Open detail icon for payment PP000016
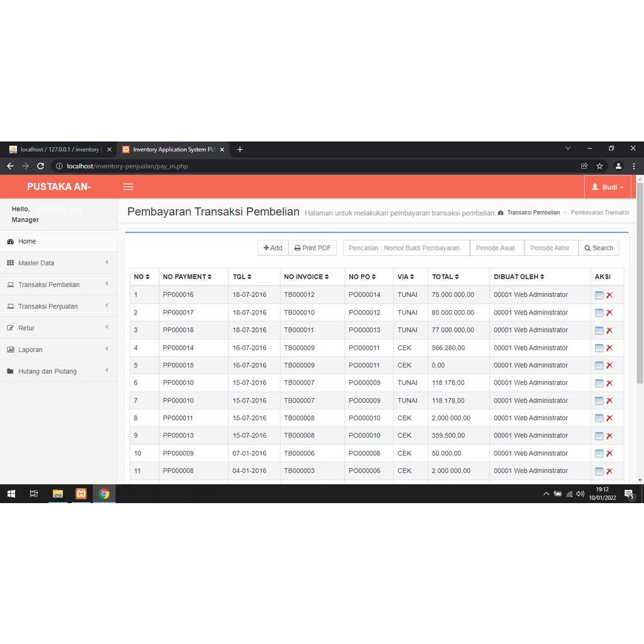 [599, 295]
